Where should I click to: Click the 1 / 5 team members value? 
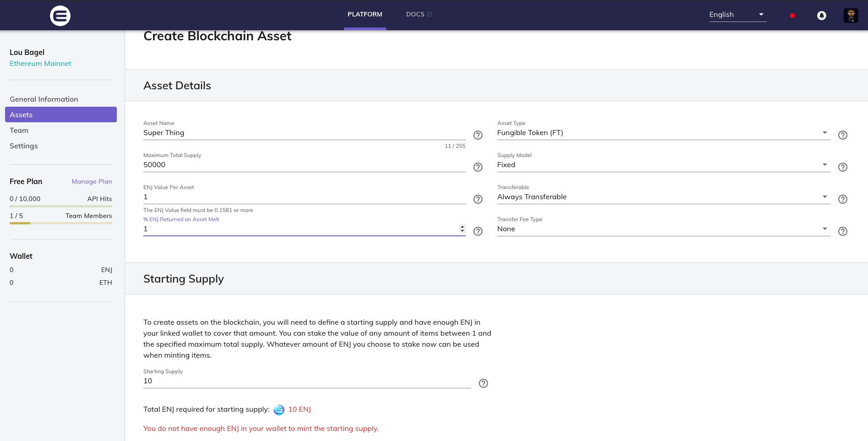click(x=16, y=216)
